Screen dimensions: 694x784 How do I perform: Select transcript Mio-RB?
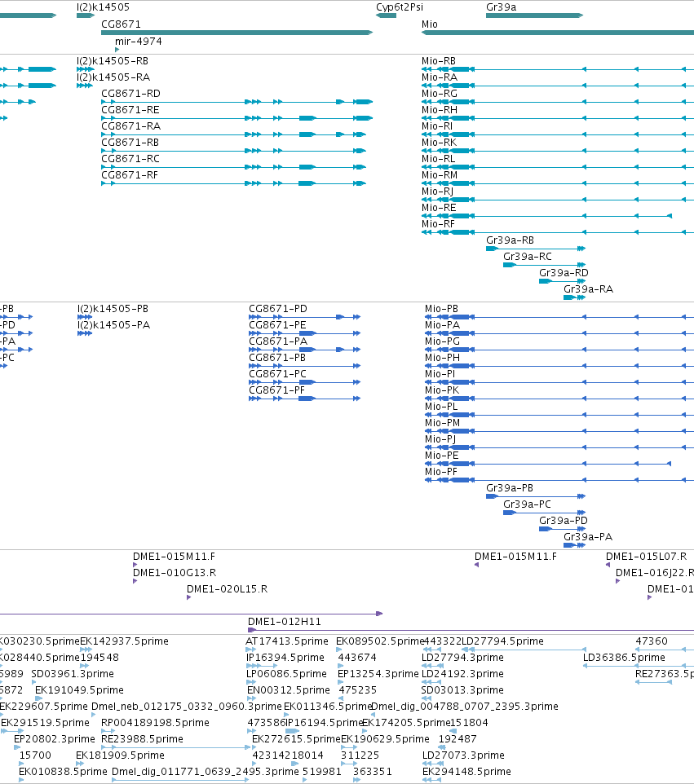(x=558, y=69)
